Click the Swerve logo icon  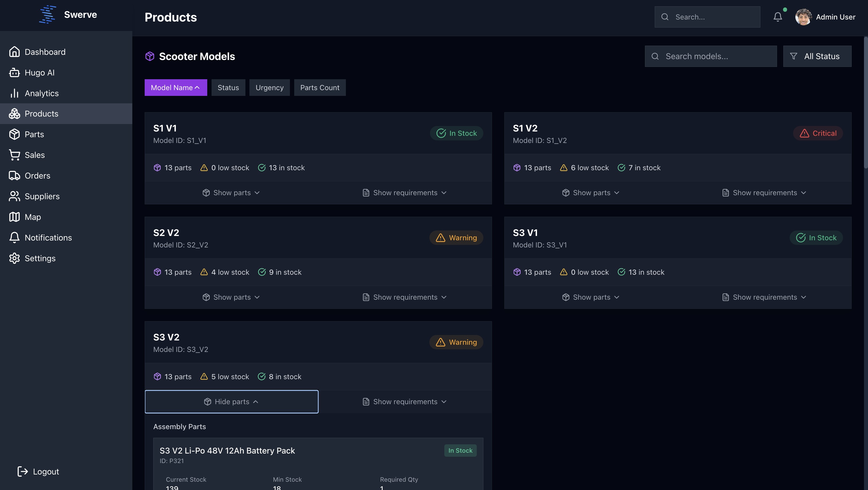(48, 14)
